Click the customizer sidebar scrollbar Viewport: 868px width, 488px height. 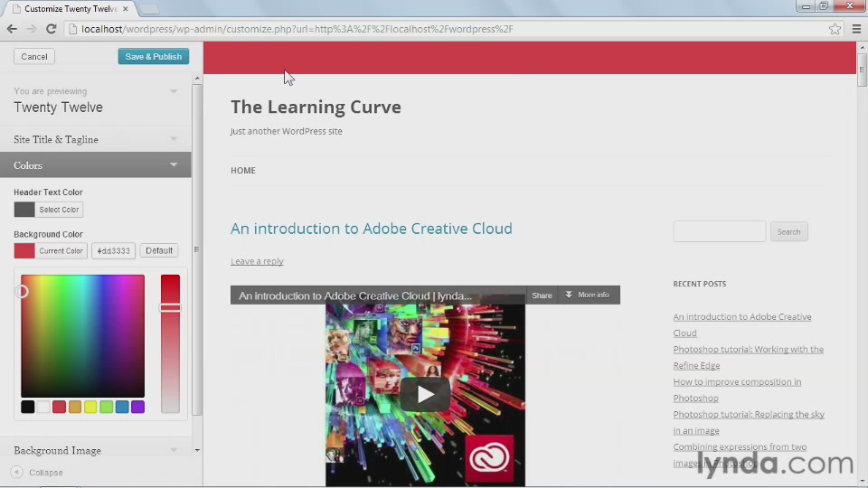197,249
